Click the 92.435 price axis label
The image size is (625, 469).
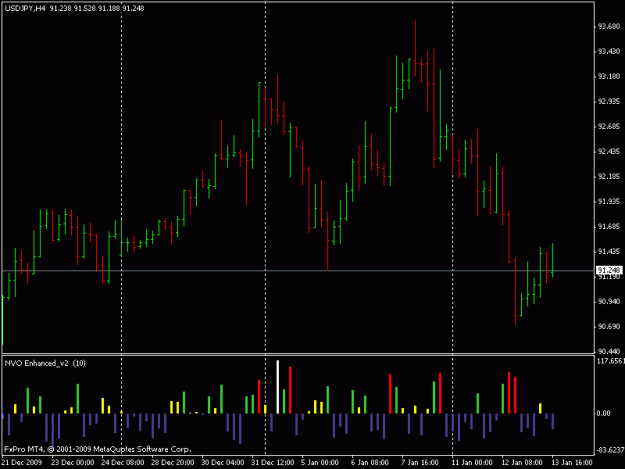tap(609, 152)
